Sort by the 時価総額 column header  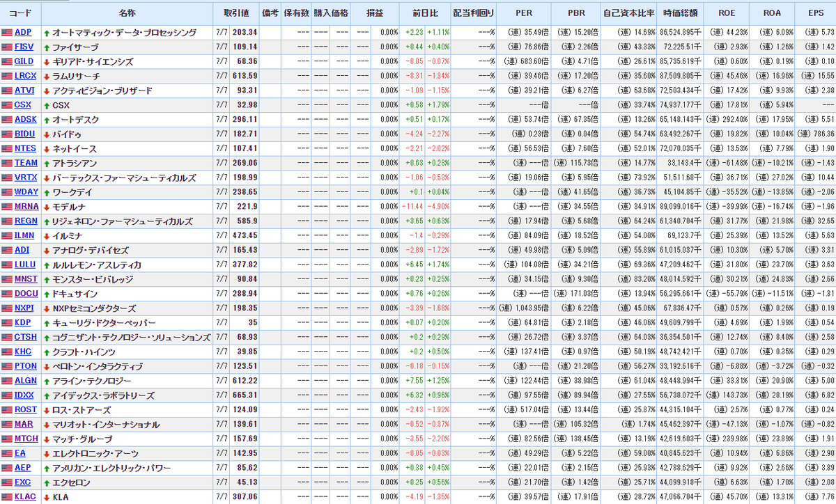(681, 13)
